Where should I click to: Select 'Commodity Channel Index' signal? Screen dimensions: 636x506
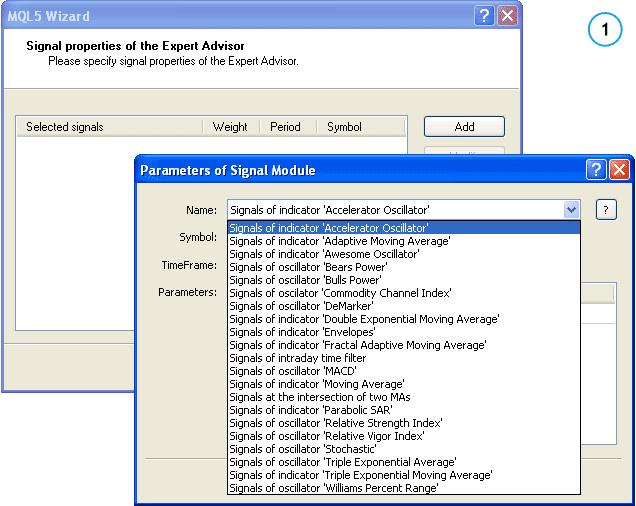tap(404, 293)
